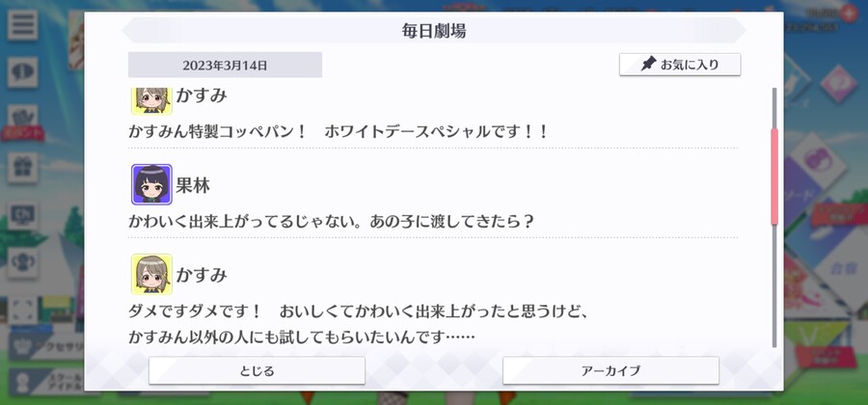
Task: Open the アーカイブ archive button
Action: click(x=610, y=370)
